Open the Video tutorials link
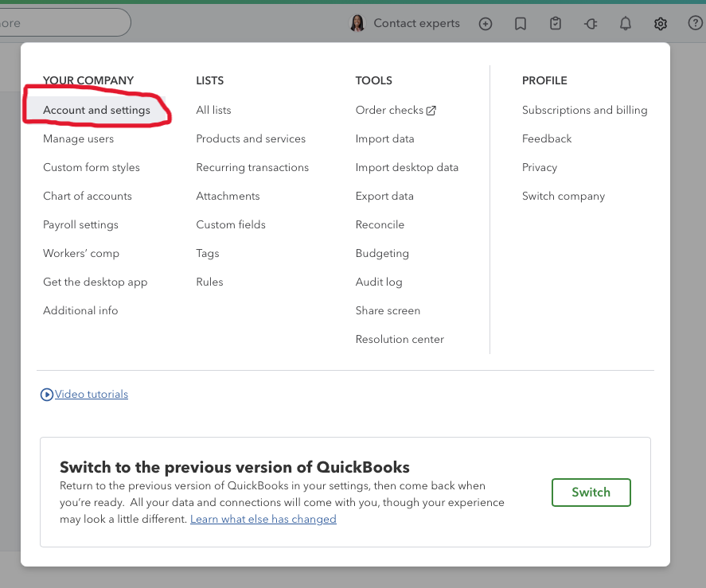The image size is (706, 588). click(92, 394)
